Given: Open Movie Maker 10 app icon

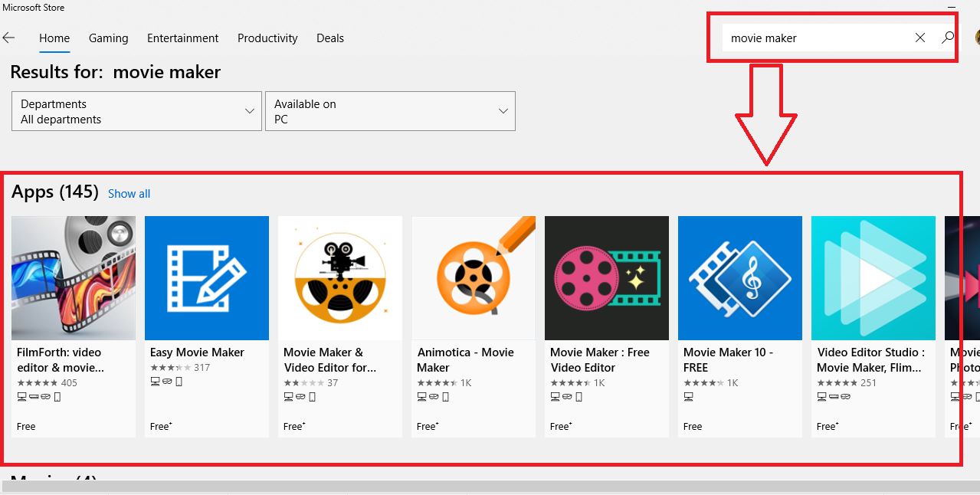Looking at the screenshot, I should pos(740,278).
